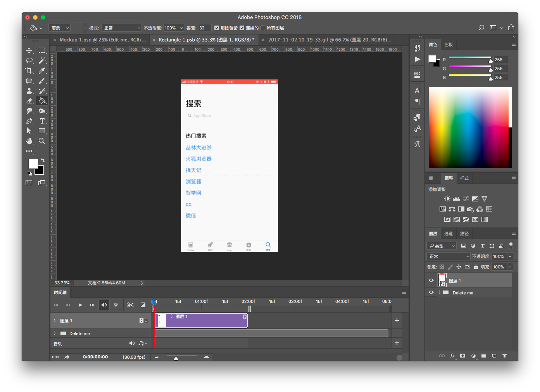
Task: Play the timeline animation
Action: 80,305
